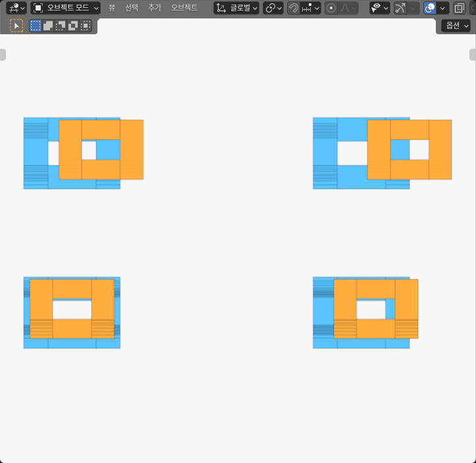Open the snapping options dropdown

click(311, 8)
